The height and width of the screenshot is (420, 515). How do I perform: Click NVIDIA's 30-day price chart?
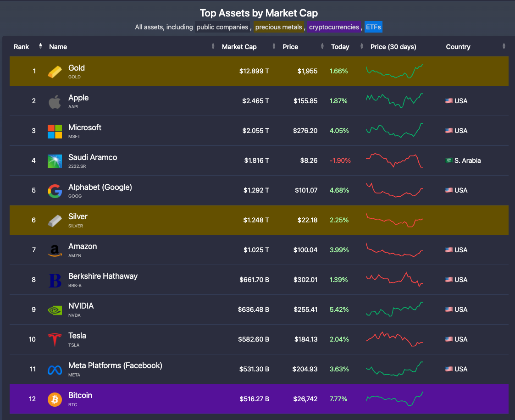coord(394,309)
